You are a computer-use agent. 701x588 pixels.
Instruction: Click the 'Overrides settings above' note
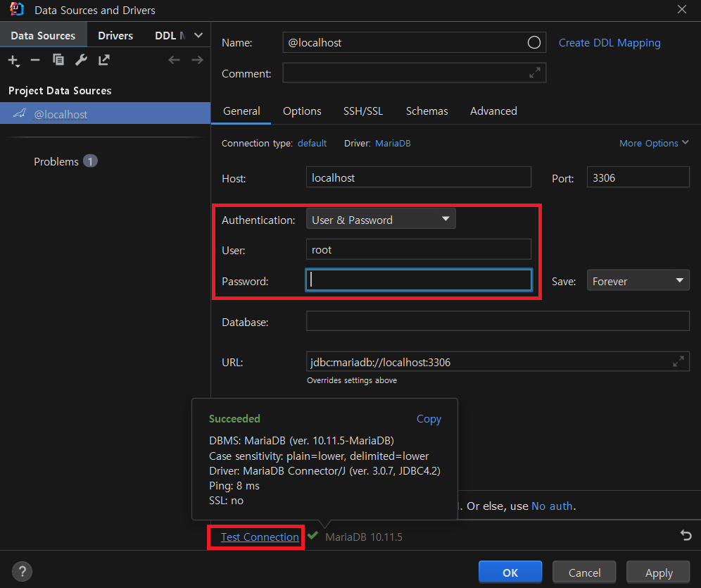(x=352, y=380)
